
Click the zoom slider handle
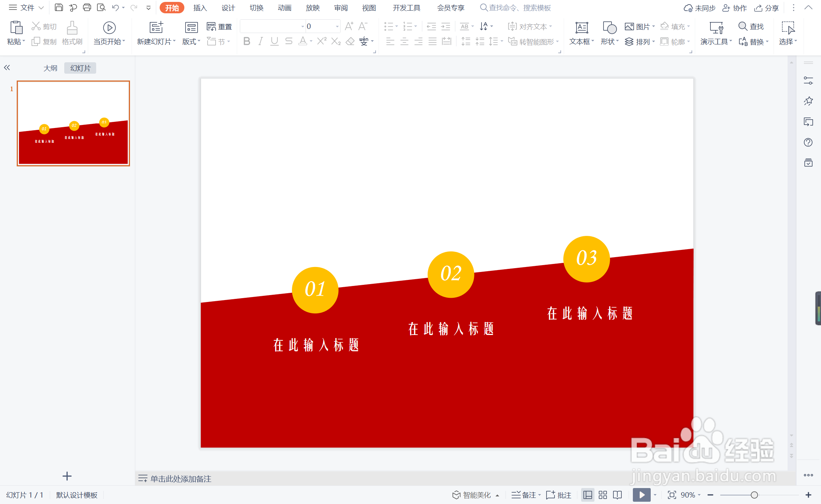pos(754,495)
